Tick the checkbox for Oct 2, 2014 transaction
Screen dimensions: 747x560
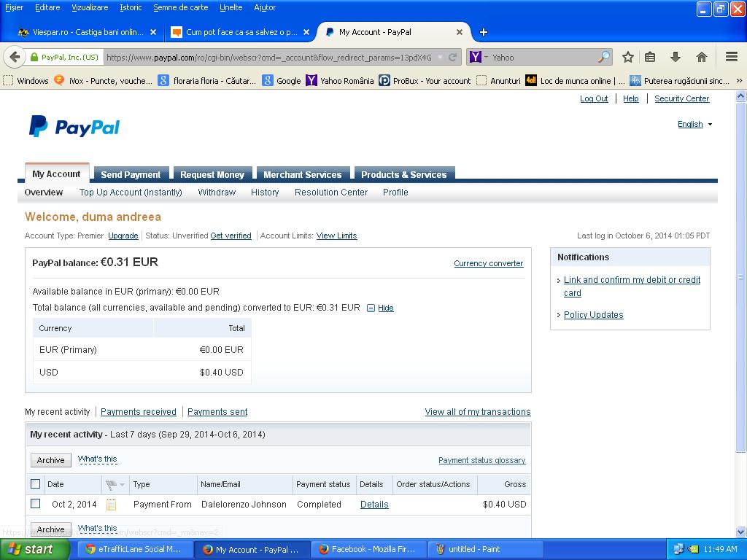[35, 503]
